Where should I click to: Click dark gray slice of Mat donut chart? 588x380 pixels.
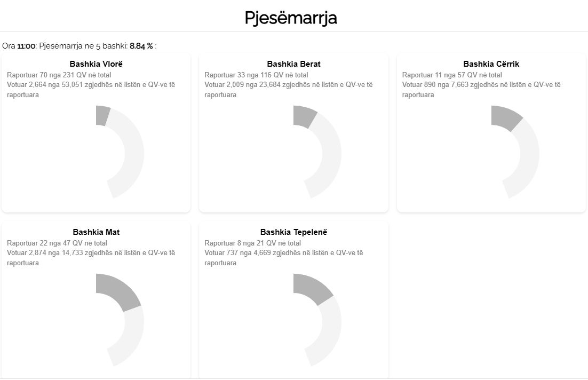118,291
